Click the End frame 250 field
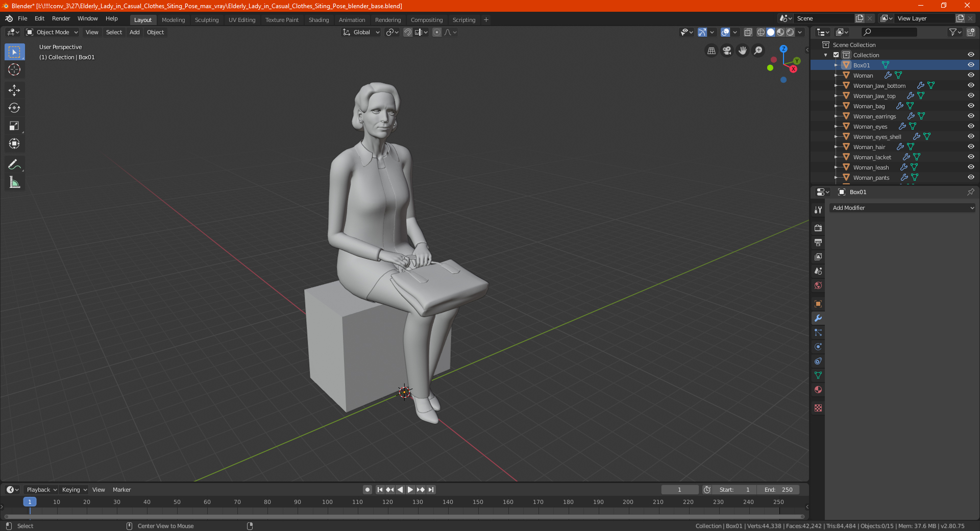The image size is (980, 531). [778, 490]
